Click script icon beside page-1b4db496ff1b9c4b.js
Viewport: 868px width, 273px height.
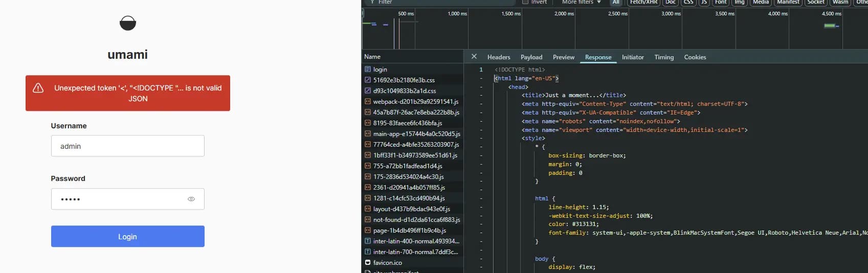point(367,230)
